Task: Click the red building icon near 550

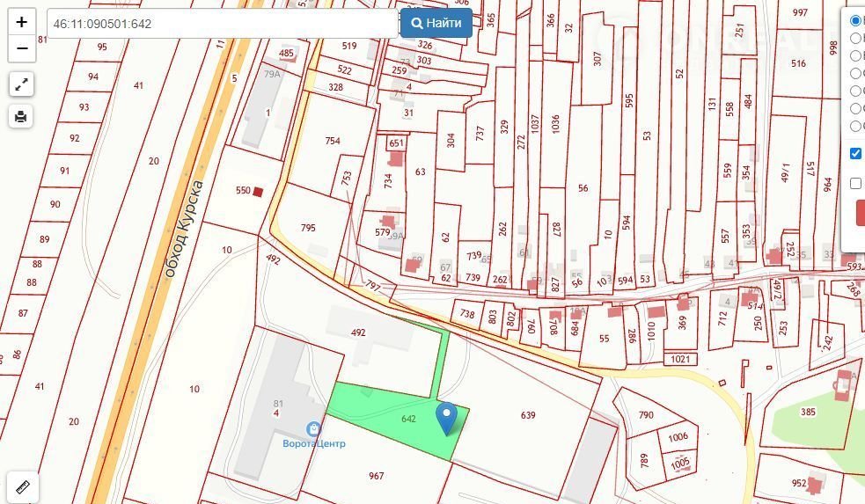Action: [258, 192]
